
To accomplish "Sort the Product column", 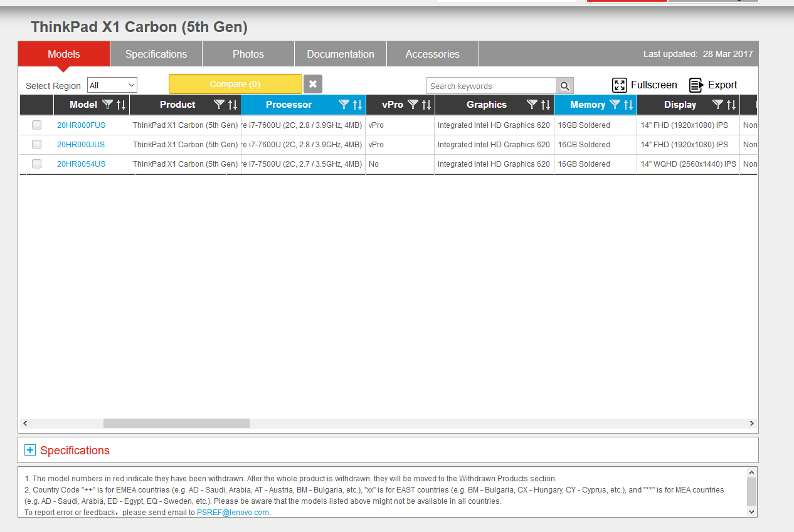I will 233,105.
